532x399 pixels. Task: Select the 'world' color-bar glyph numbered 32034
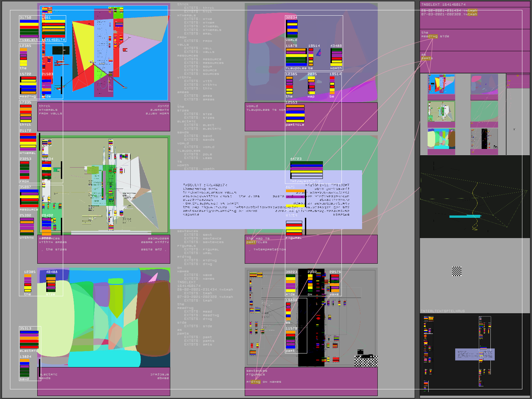tap(292, 29)
